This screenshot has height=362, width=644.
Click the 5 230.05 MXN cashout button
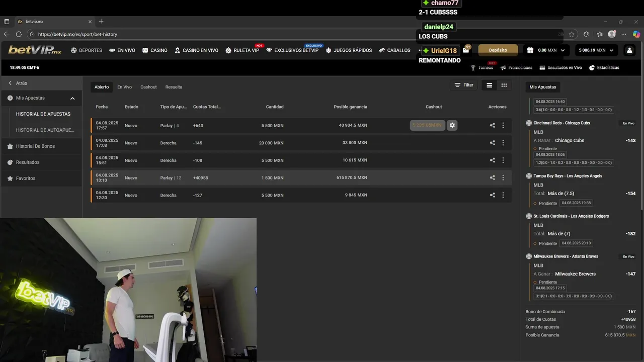[427, 125]
